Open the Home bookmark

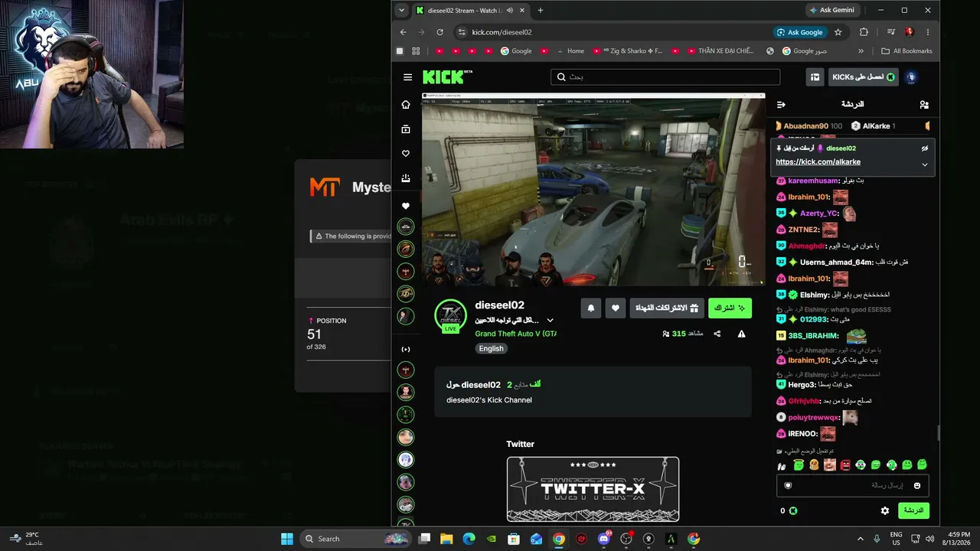coord(570,51)
